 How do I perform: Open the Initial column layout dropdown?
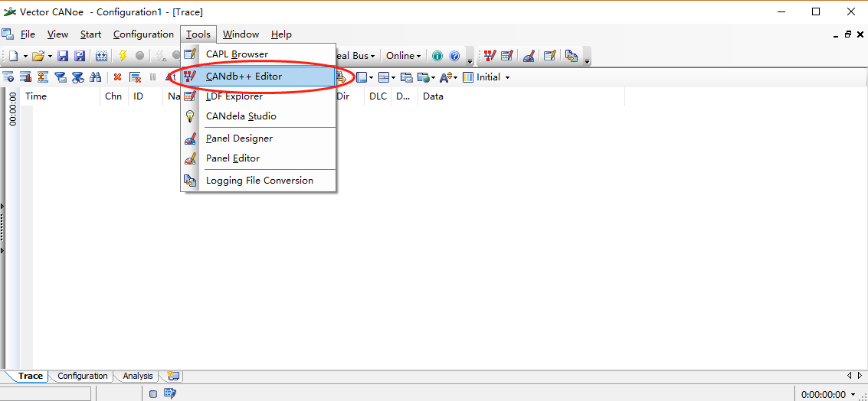pyautogui.click(x=486, y=77)
